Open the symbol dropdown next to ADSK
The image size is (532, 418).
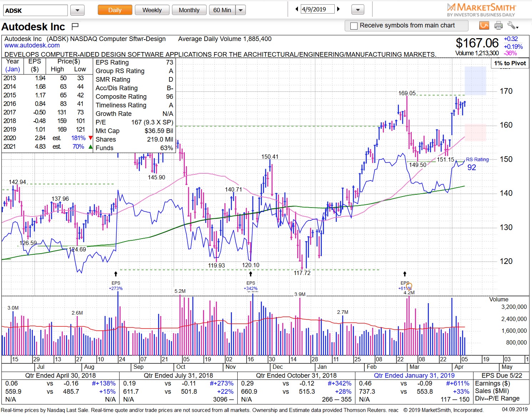coord(77,10)
